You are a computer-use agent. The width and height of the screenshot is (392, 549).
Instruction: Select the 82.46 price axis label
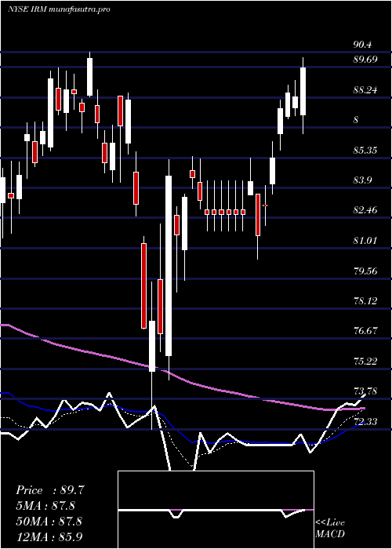pyautogui.click(x=365, y=210)
